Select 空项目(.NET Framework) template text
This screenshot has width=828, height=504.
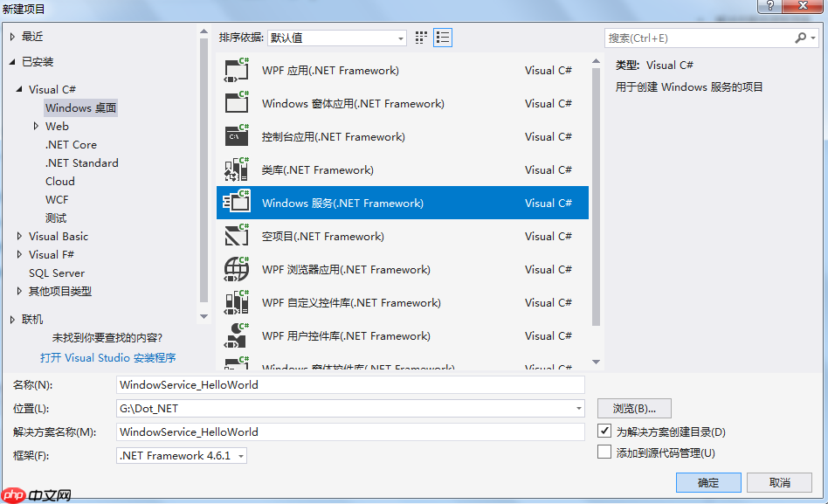point(323,236)
